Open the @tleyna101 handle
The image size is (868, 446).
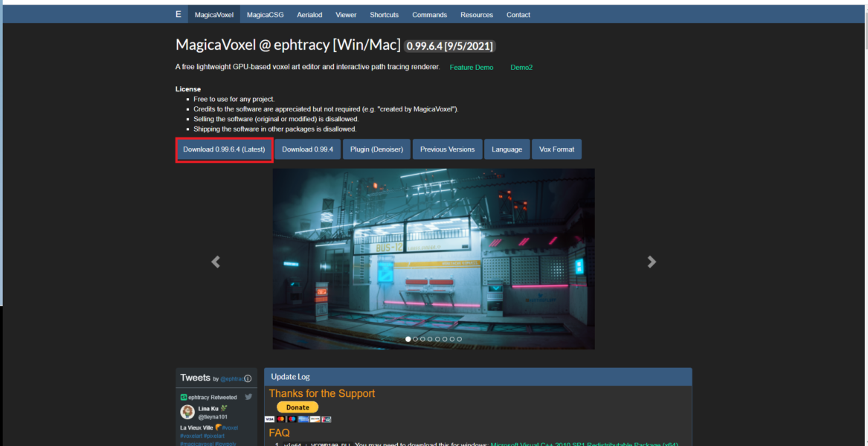click(213, 417)
